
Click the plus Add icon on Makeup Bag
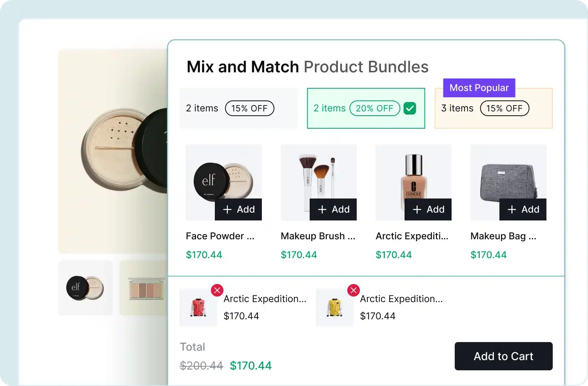pyautogui.click(x=512, y=209)
